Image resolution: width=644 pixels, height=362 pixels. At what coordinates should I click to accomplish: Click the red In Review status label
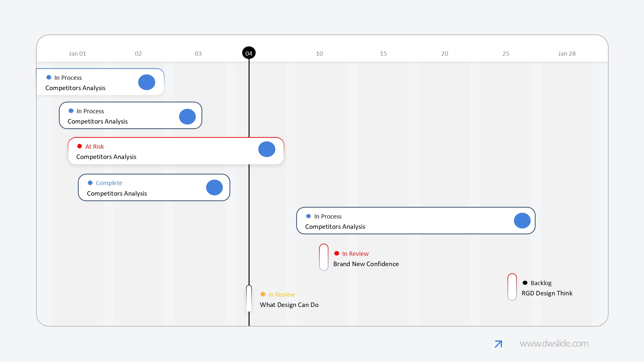355,254
